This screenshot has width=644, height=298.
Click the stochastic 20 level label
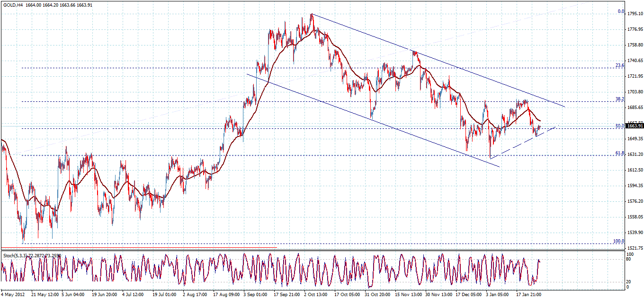[x=628, y=281]
